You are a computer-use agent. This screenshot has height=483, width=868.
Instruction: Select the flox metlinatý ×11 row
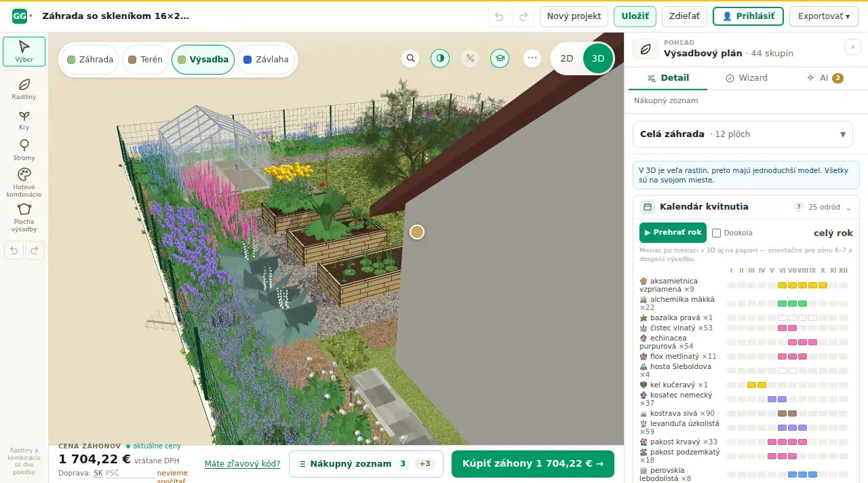tap(744, 356)
